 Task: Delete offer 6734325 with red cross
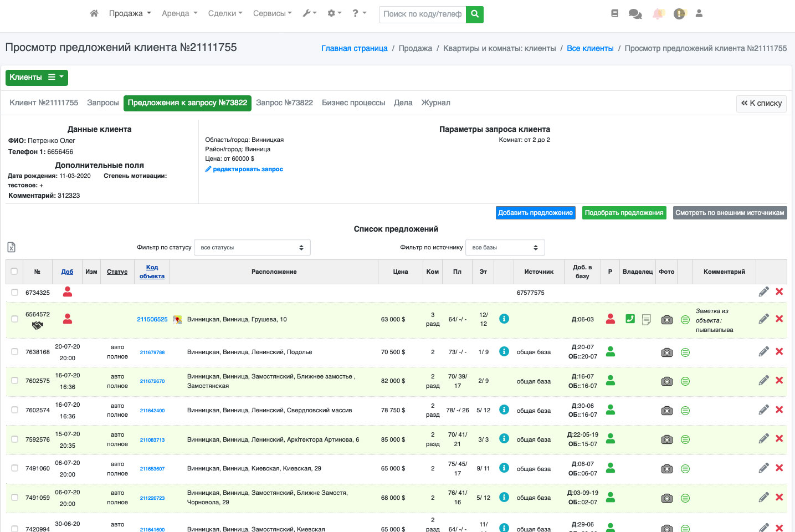(x=779, y=292)
